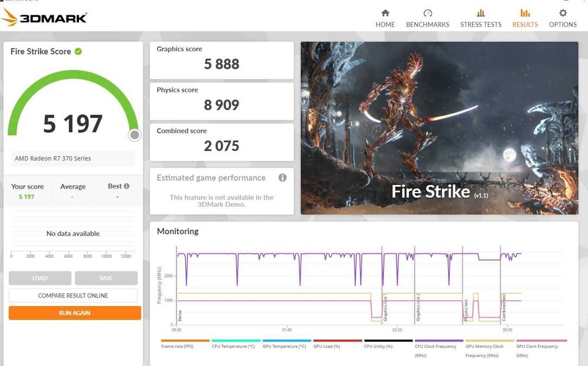The height and width of the screenshot is (366, 588).
Task: Click the Physics score value 8 909
Action: click(222, 105)
